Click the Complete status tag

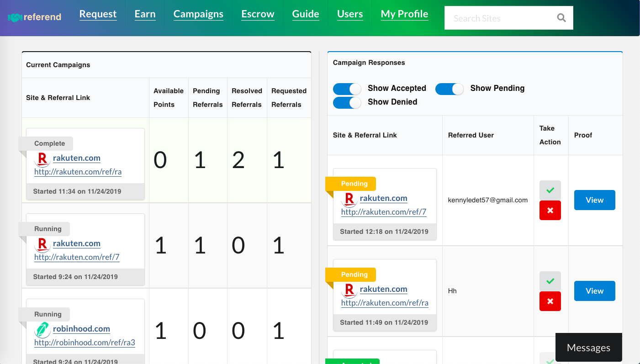(x=46, y=143)
